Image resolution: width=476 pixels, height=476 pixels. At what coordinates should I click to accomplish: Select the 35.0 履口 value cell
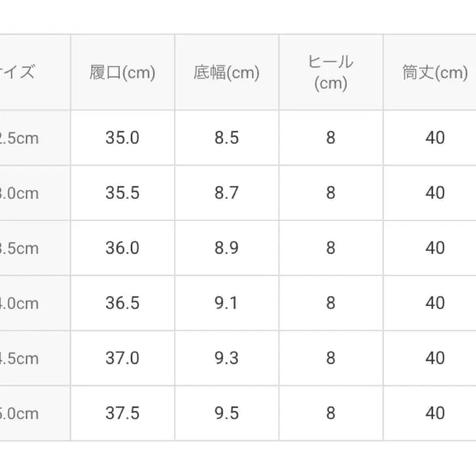pyautogui.click(x=122, y=138)
